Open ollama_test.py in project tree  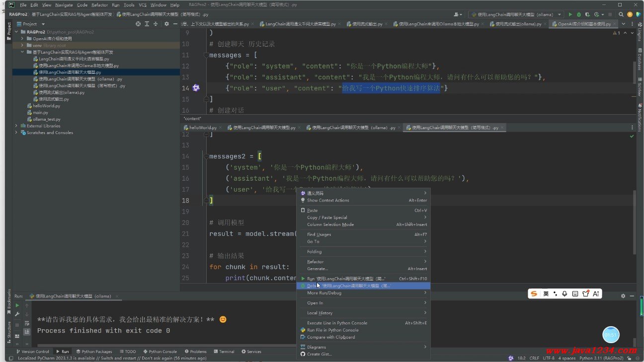(47, 119)
